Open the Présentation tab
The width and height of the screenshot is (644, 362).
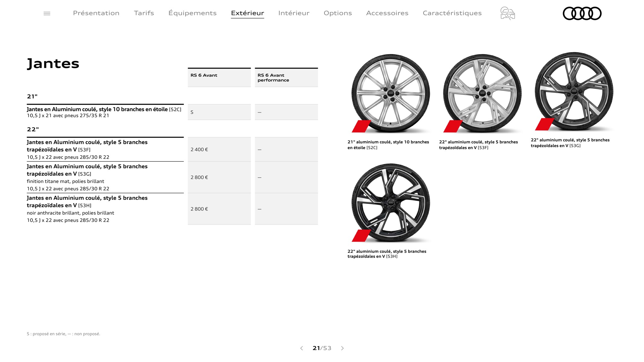point(96,13)
